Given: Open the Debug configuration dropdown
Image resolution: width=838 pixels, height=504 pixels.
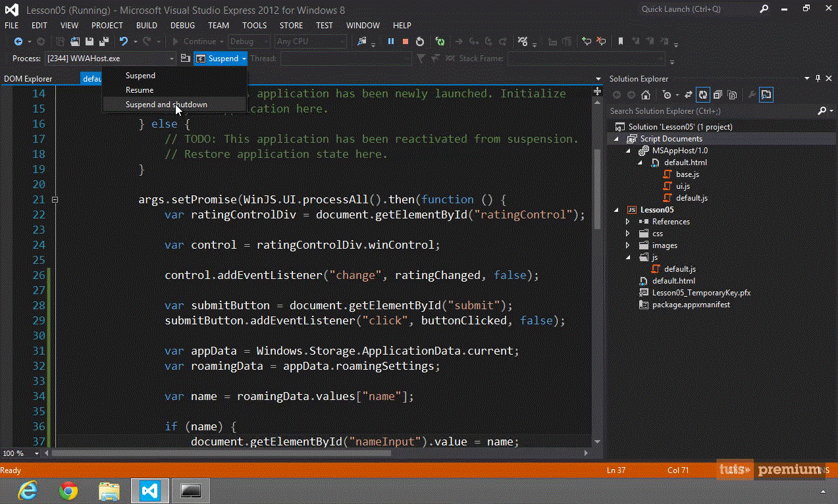Looking at the screenshot, I should (x=249, y=41).
